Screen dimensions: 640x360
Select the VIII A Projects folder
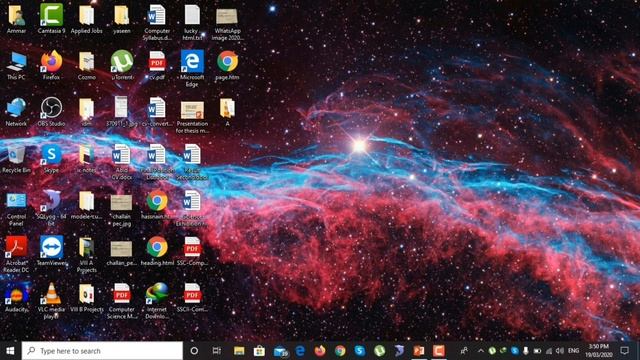(x=87, y=255)
